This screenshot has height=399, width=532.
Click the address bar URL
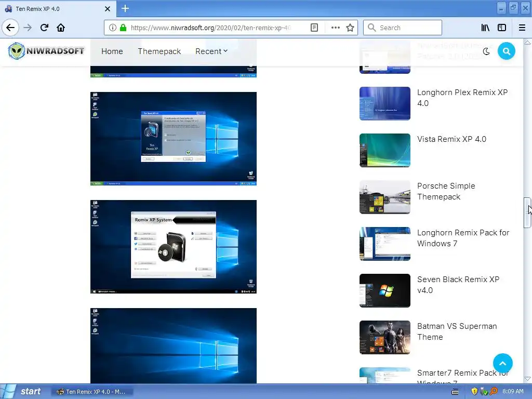point(211,28)
